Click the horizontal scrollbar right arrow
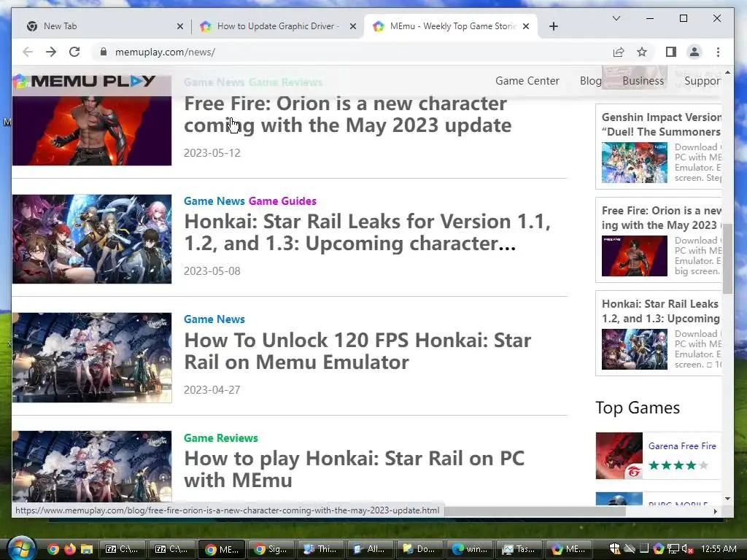This screenshot has width=747, height=560. (x=715, y=511)
